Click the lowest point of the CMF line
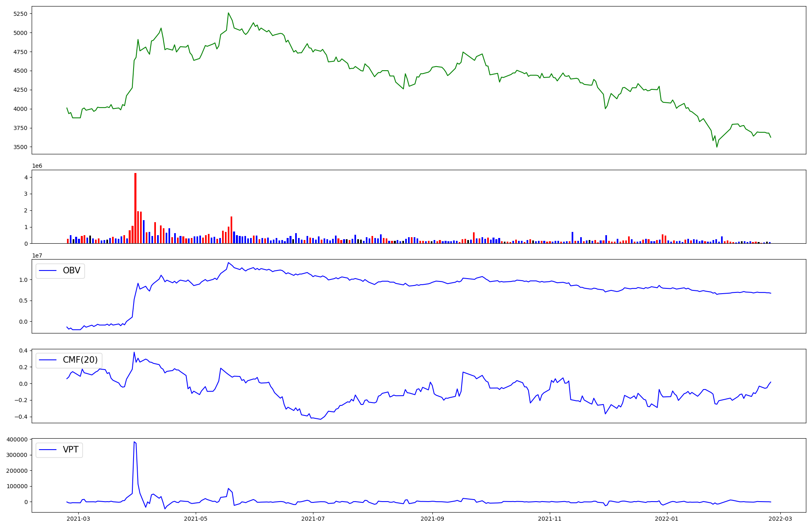812x528 pixels. coord(321,419)
